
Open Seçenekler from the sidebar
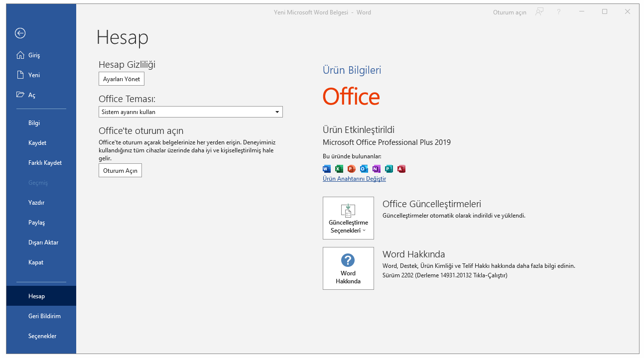coord(42,336)
